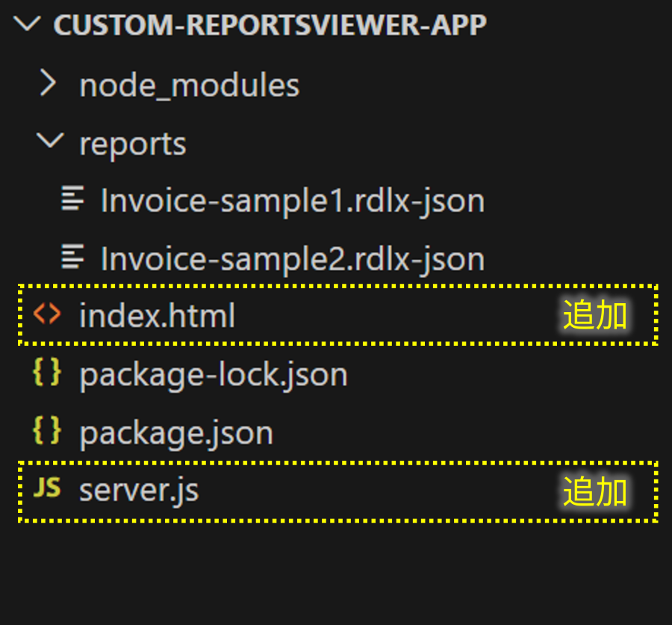Viewport: 672px width, 625px height.
Task: Click the braces icon beside package.json
Action: click(47, 431)
